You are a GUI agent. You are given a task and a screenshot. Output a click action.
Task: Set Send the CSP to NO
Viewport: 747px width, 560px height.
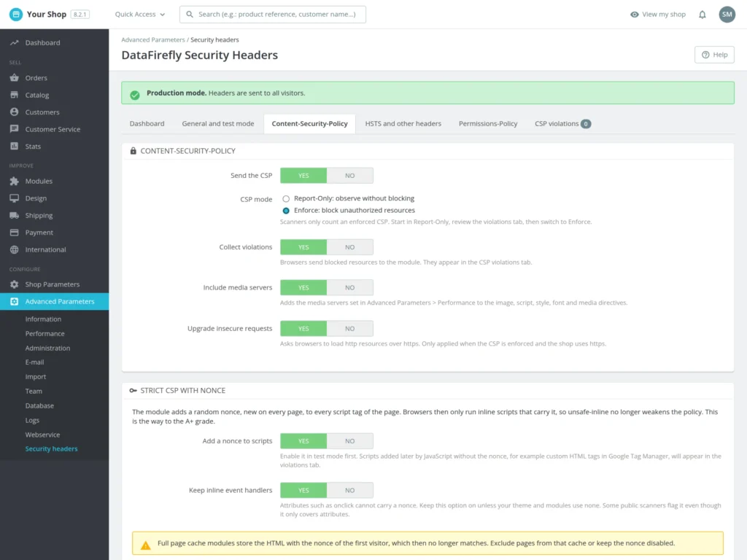tap(349, 176)
